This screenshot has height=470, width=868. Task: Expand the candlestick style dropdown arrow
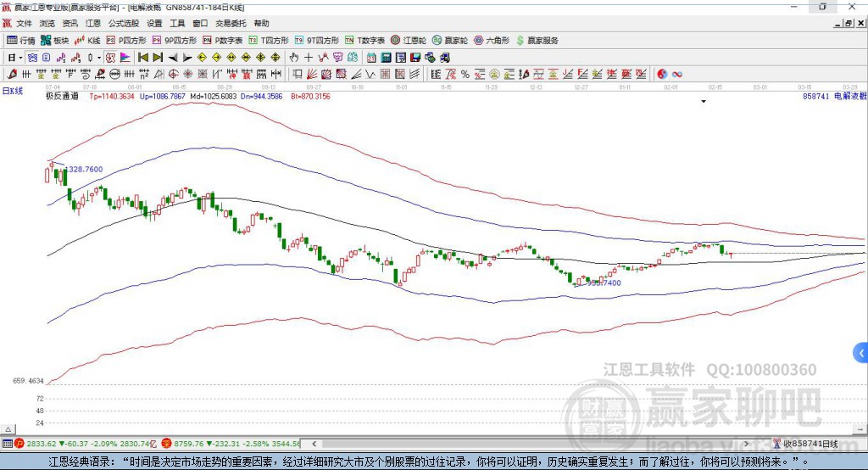[99, 58]
